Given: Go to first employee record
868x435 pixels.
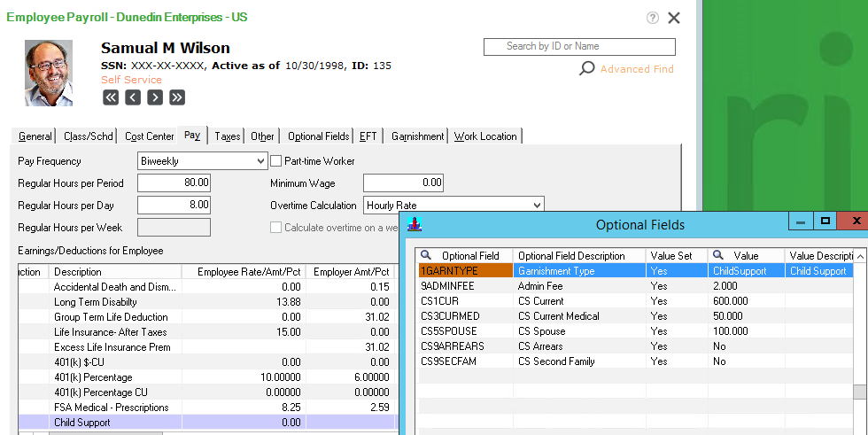Looking at the screenshot, I should tap(111, 97).
